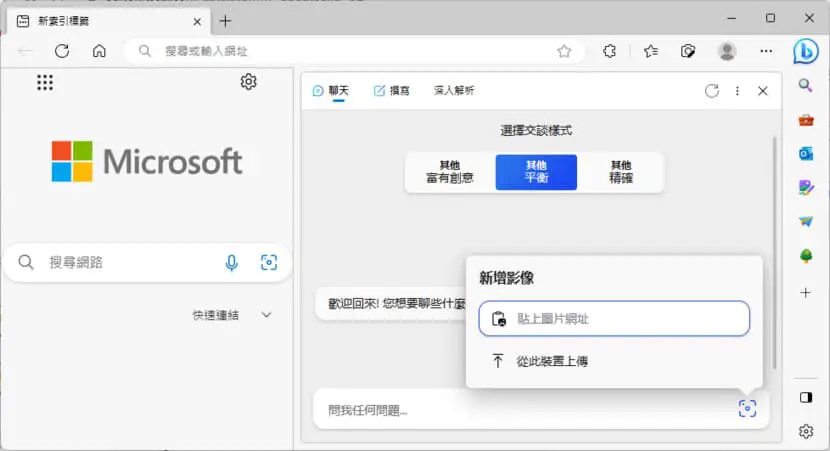830x451 pixels.
Task: Switch to the 撰寫 tab
Action: (392, 91)
